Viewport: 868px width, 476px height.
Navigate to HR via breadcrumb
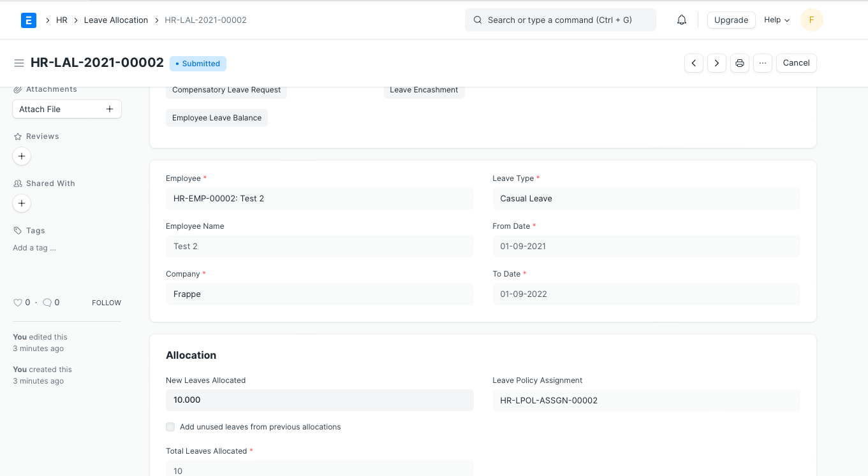point(61,20)
